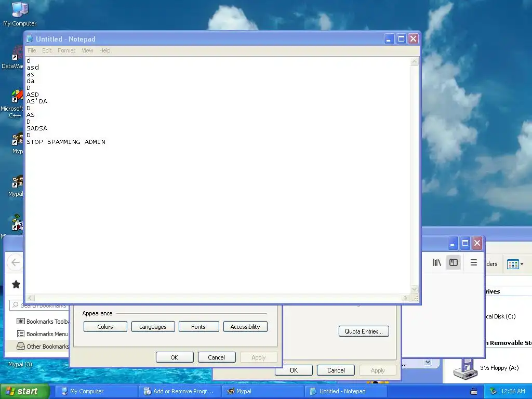Click the Bookmarks Toolbar folder icon
The height and width of the screenshot is (399, 532).
coord(21,321)
